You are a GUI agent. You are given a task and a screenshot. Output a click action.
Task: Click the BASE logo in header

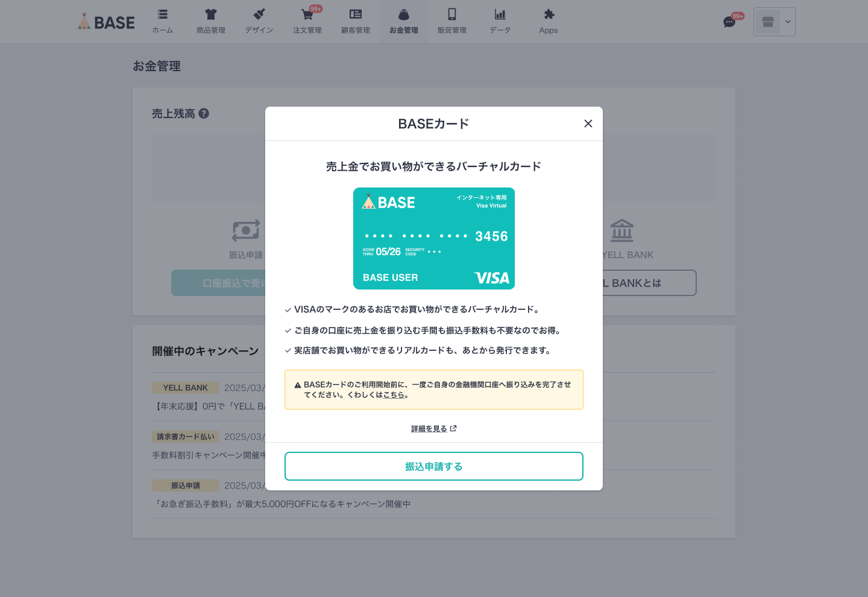[106, 22]
